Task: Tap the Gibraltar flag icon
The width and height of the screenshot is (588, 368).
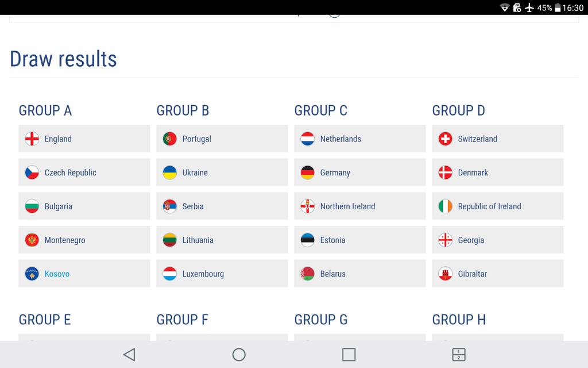Action: 446,274
